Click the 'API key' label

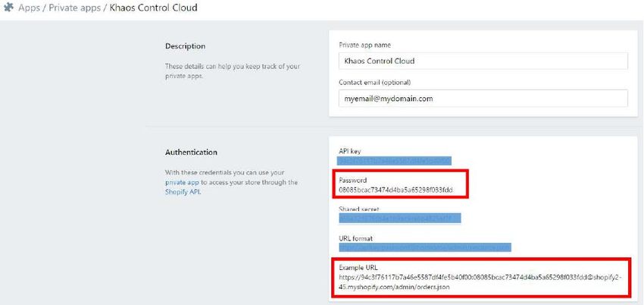tap(350, 151)
